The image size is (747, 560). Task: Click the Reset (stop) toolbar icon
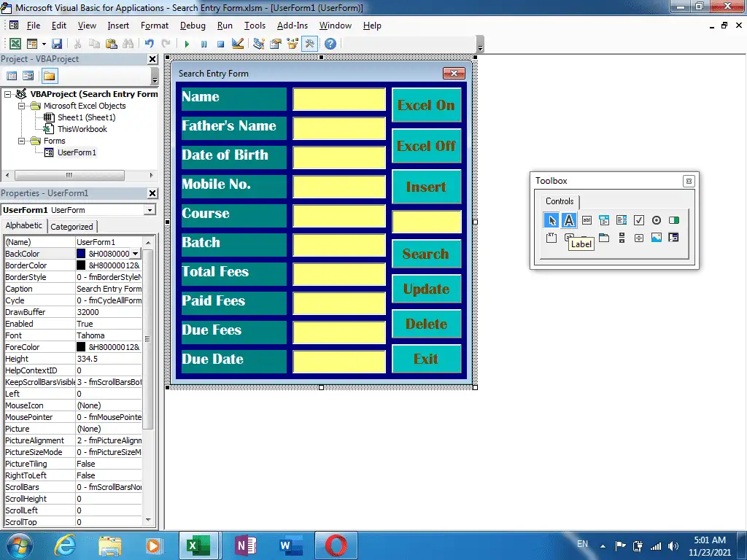click(220, 44)
